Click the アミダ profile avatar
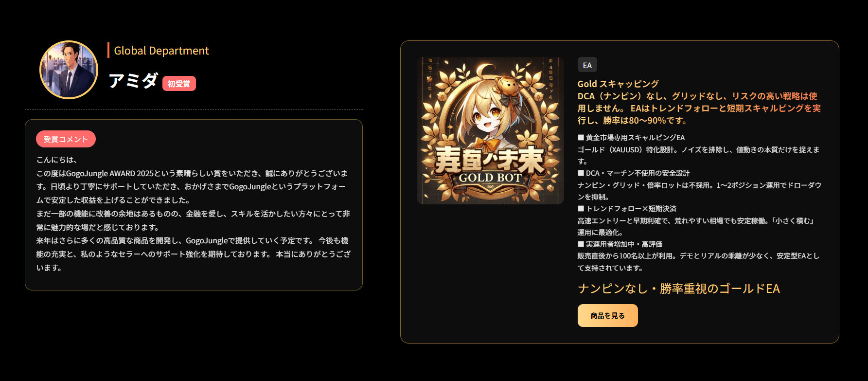Image resolution: width=868 pixels, height=381 pixels. pyautogui.click(x=69, y=70)
